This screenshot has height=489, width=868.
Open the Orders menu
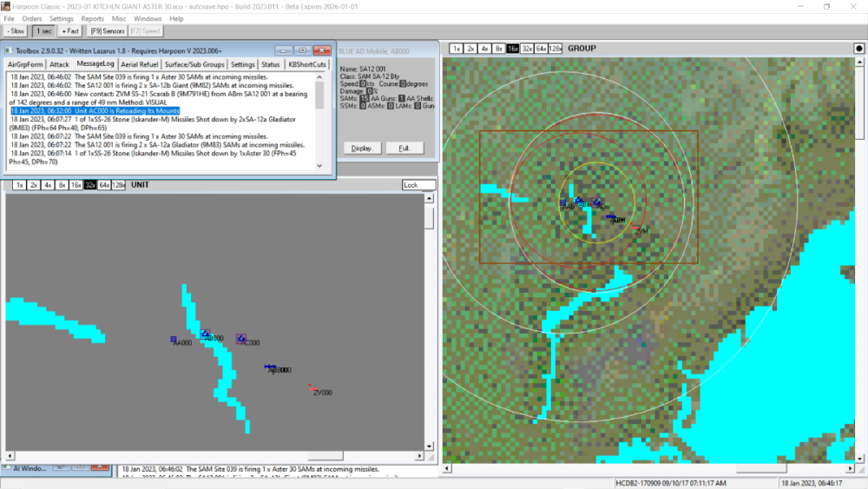click(31, 19)
